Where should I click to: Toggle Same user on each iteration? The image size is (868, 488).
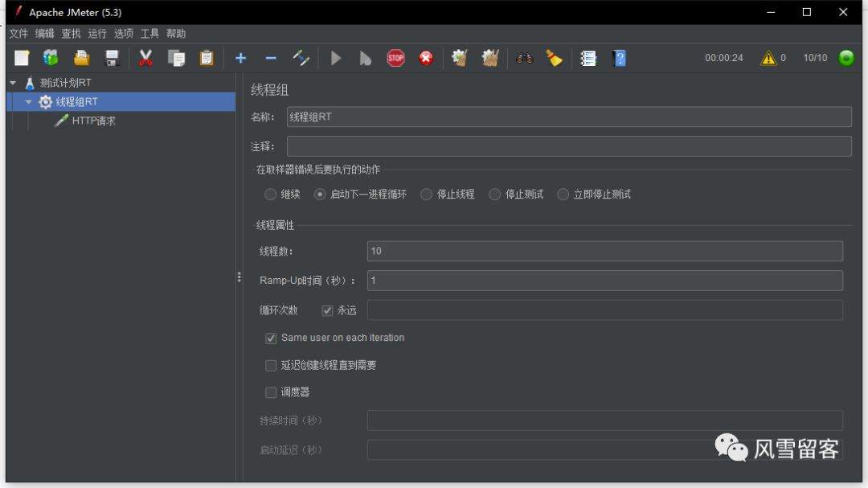point(271,338)
